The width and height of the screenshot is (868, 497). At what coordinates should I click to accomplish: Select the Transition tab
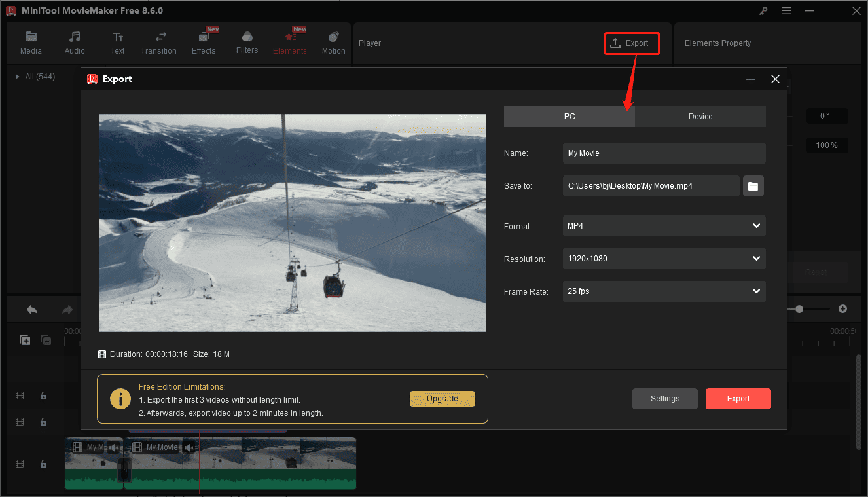click(x=158, y=43)
